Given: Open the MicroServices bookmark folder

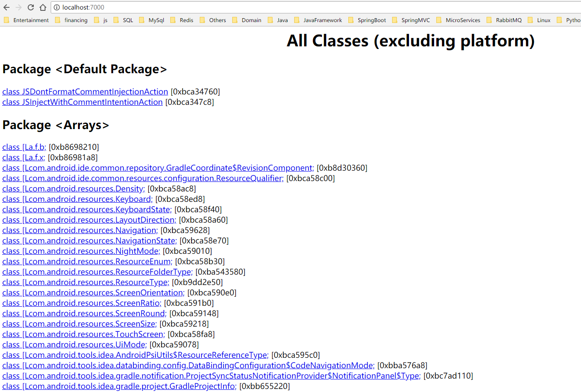Looking at the screenshot, I should pos(458,20).
